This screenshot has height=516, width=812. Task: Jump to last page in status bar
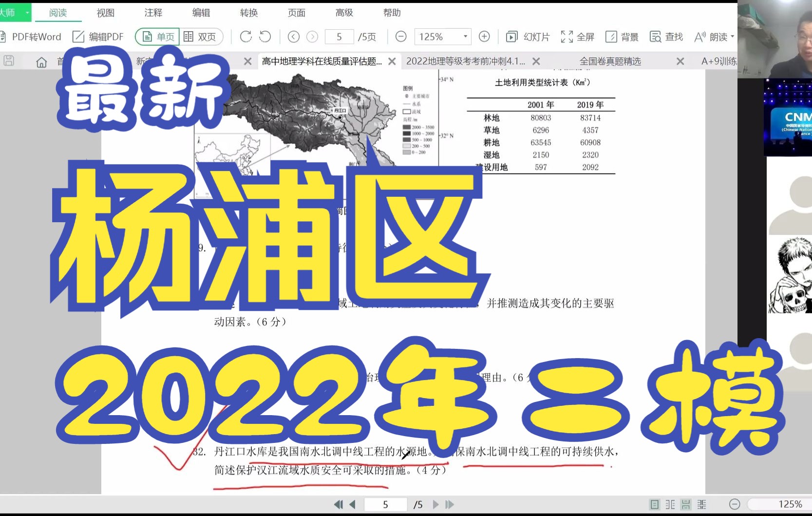click(x=450, y=504)
